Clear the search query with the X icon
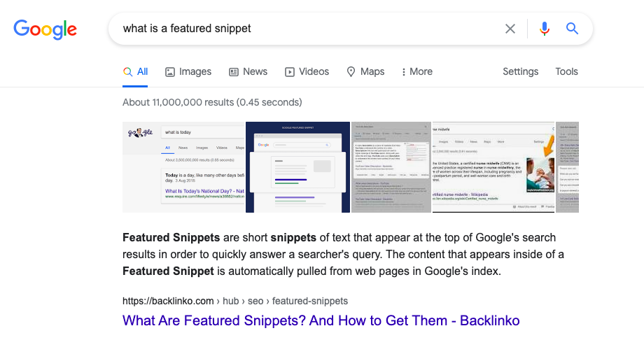The height and width of the screenshot is (340, 644). [510, 29]
